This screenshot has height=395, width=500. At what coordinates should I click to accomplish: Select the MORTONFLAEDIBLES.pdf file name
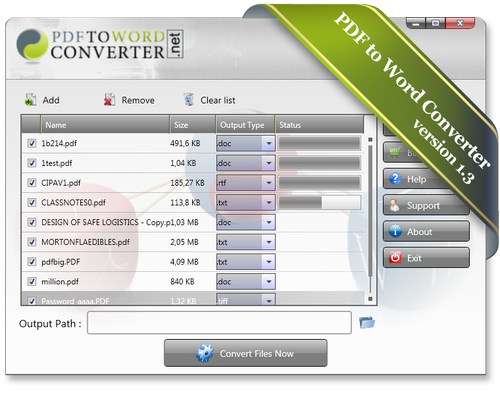coord(85,242)
